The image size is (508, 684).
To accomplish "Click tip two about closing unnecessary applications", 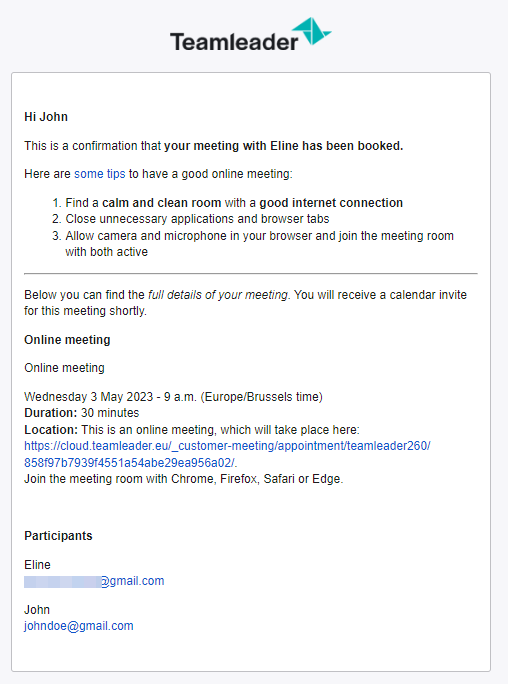I will [x=197, y=219].
